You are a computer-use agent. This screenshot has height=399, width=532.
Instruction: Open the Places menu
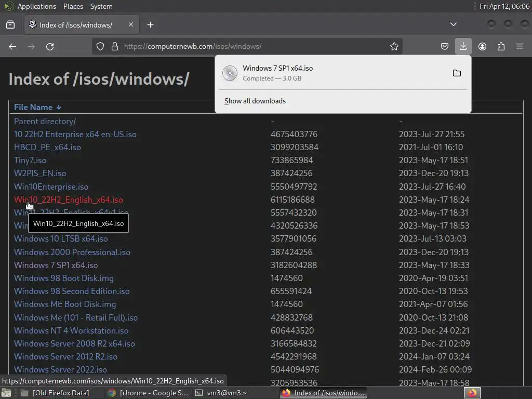pos(73,6)
